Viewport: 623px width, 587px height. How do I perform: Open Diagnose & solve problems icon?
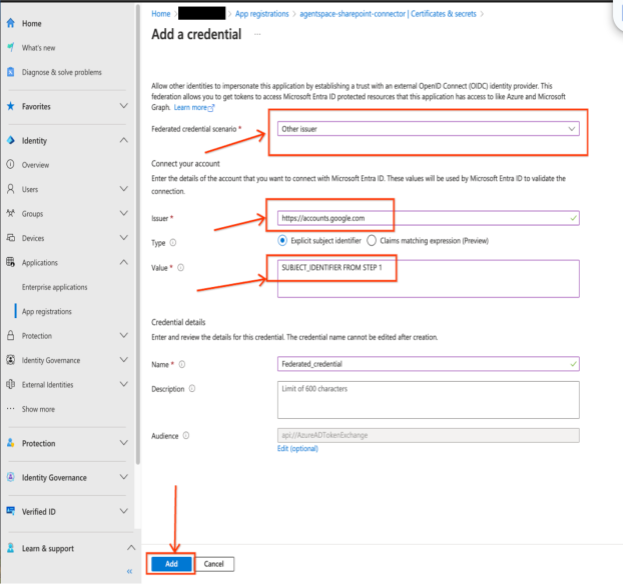pos(10,72)
